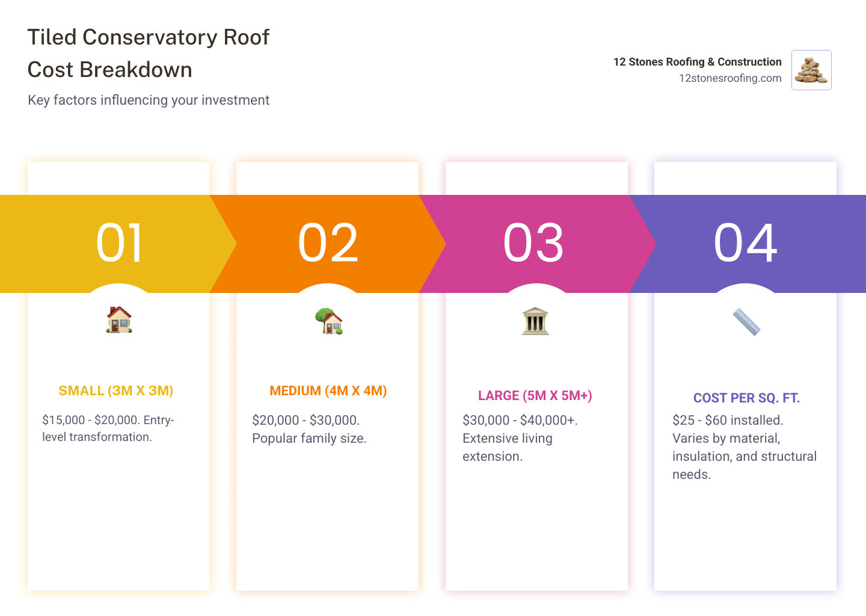Click the Large (5M x 5M+) heading

(x=535, y=396)
